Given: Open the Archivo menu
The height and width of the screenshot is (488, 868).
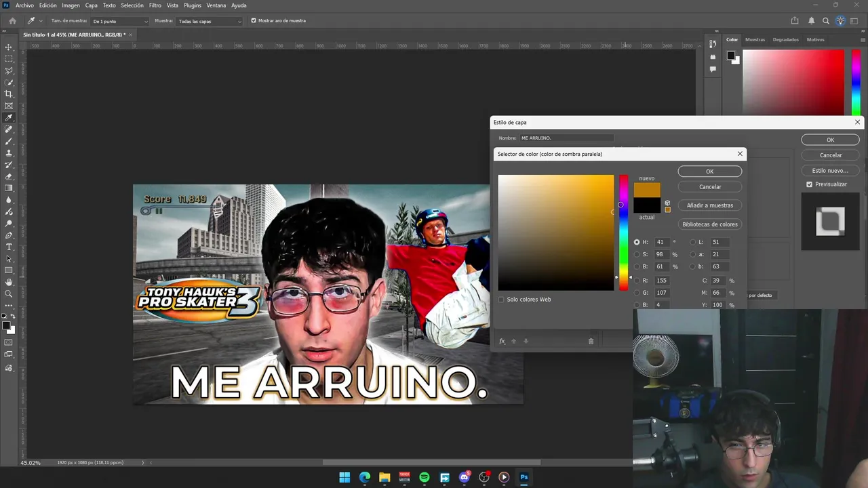Looking at the screenshot, I should click(24, 5).
